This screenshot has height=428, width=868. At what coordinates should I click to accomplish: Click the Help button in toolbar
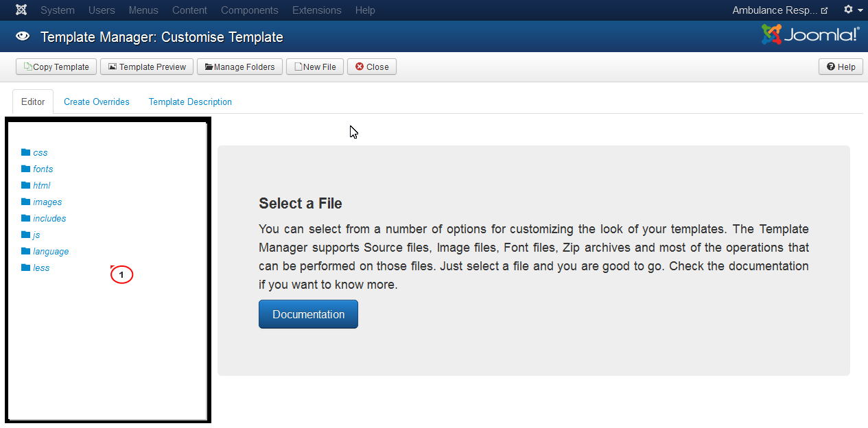pos(841,67)
